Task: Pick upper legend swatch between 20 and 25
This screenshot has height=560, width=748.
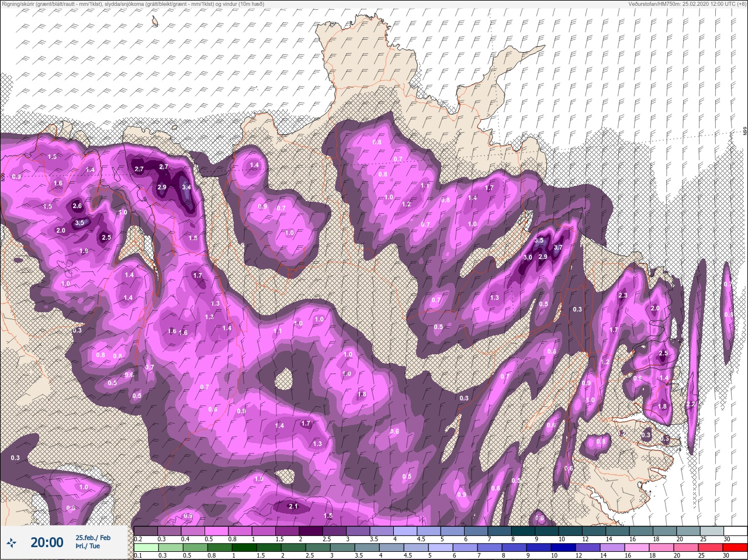Action: coord(688,531)
